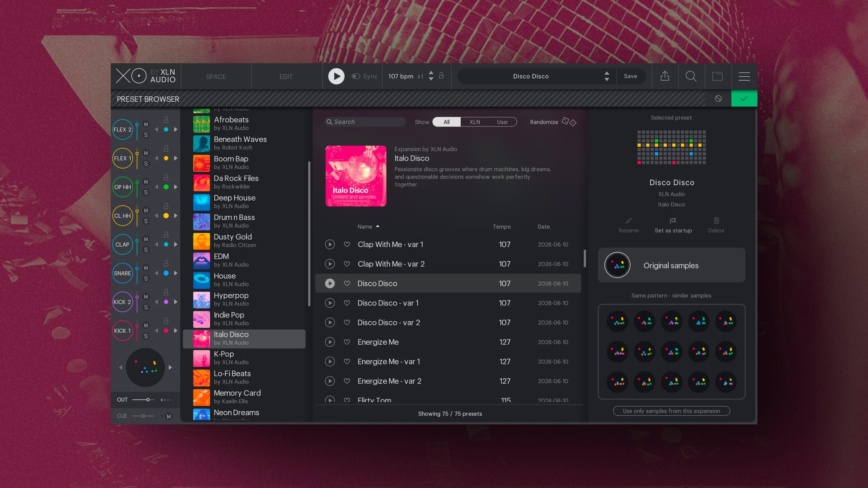This screenshot has width=868, height=488.
Task: Open the export icon in the top bar
Action: click(x=665, y=76)
